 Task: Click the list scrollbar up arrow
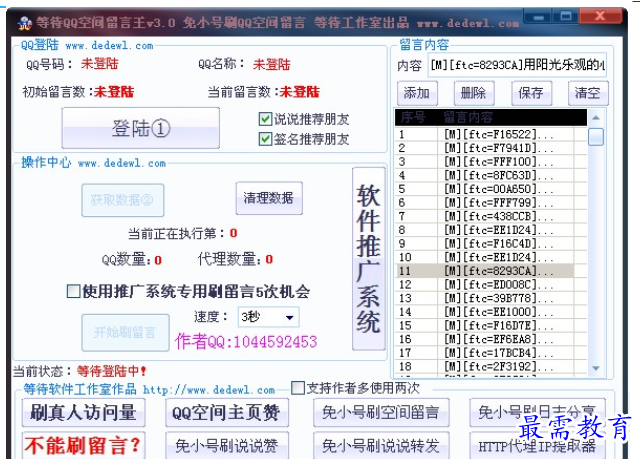point(596,118)
